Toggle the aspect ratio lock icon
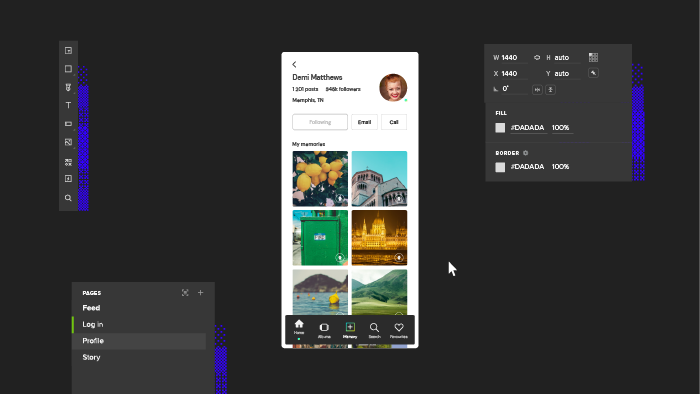The image size is (700, 394). coord(537,58)
